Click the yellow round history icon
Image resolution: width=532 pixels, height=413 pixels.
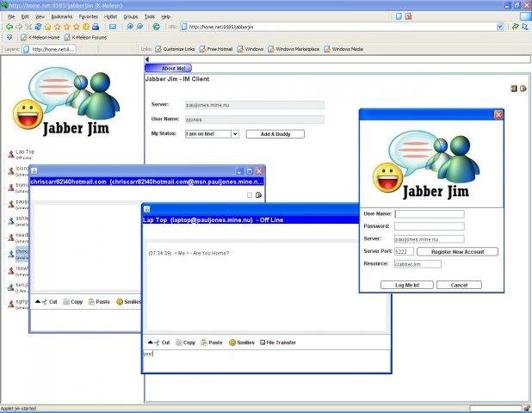[86, 27]
